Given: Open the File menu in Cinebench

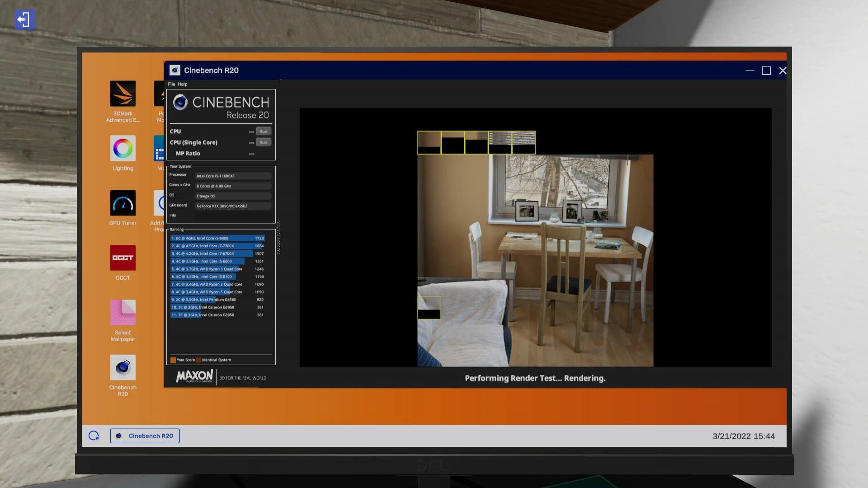Looking at the screenshot, I should [x=172, y=84].
